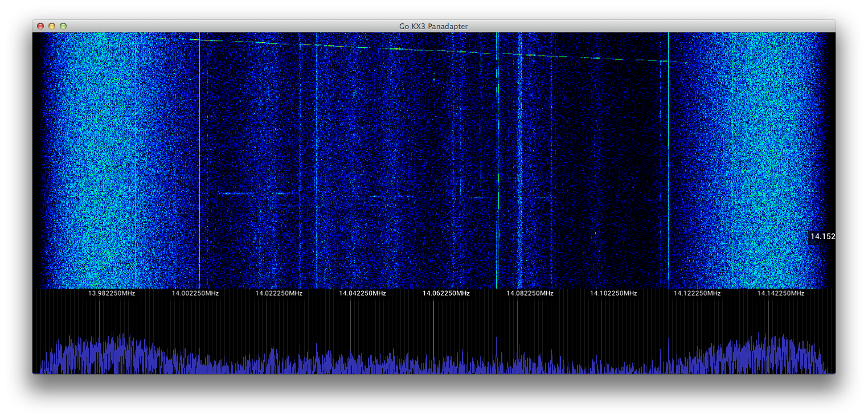The height and width of the screenshot is (419, 868).
Task: Click the 14.022250MHz frequency marker
Action: tap(279, 294)
